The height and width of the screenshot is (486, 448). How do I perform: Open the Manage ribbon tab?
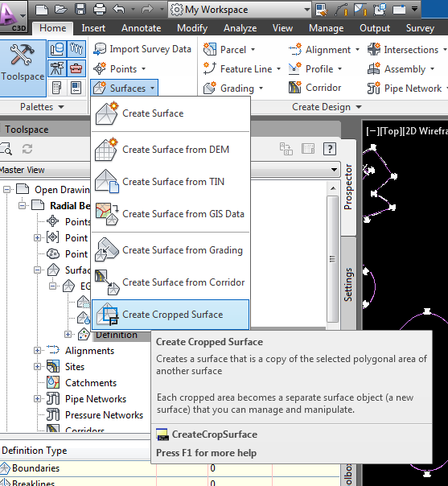[327, 28]
